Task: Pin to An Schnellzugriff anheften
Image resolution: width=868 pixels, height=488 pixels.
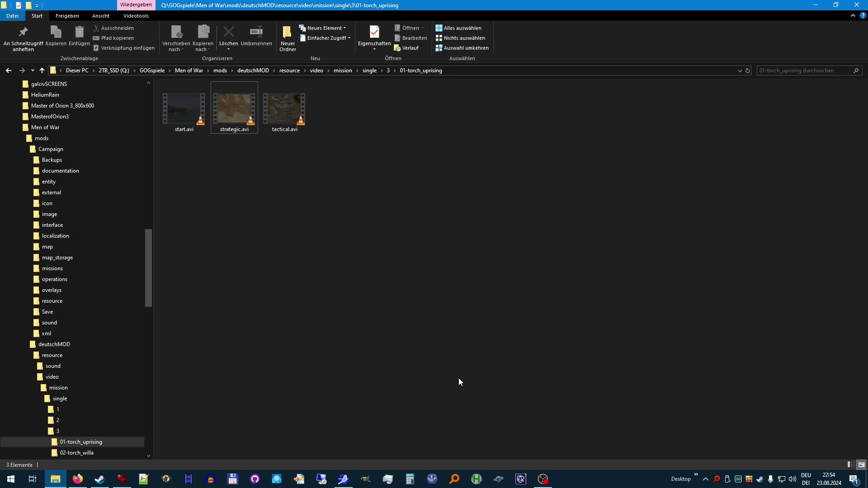Action: pyautogui.click(x=23, y=33)
